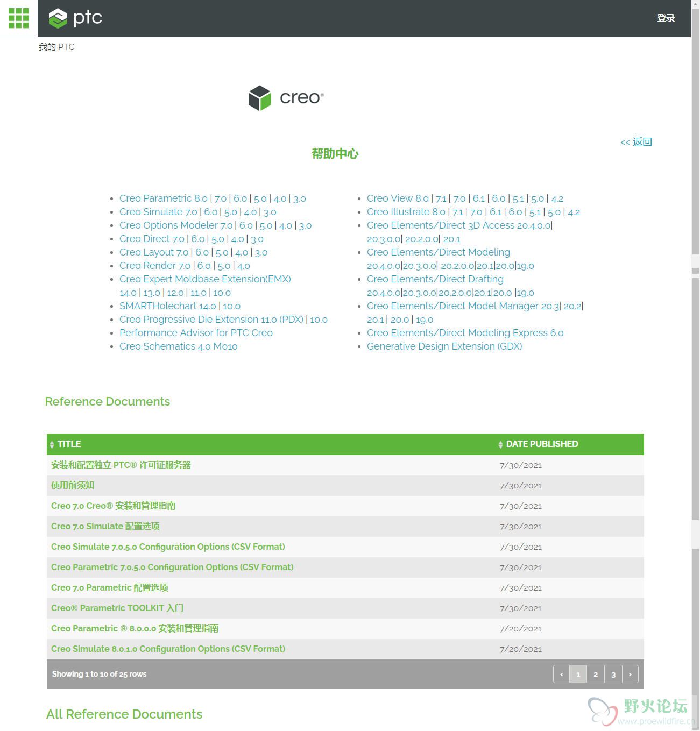Image resolution: width=700 pixels, height=731 pixels.
Task: Open Creo Elements/Direct 3D Access 20.4.0.0
Action: coord(458,225)
